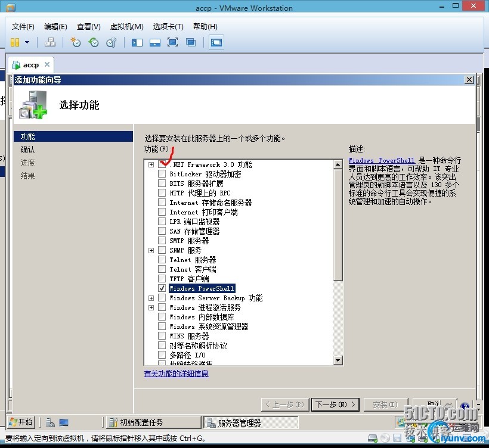Click the VMware pause button

[x=15, y=42]
